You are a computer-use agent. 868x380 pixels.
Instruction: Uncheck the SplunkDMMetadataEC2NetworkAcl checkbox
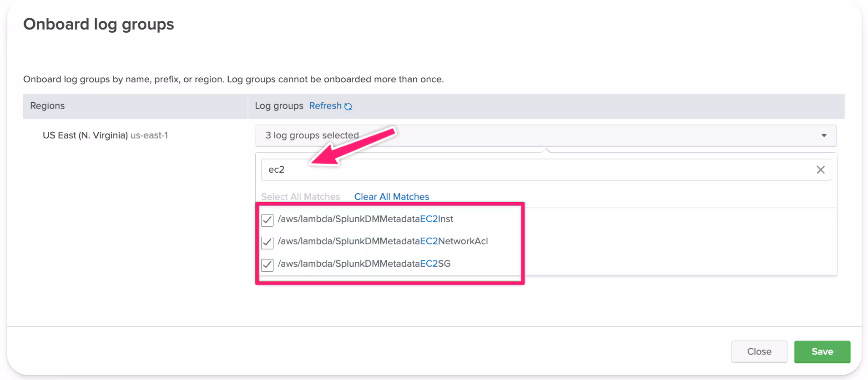tap(267, 242)
